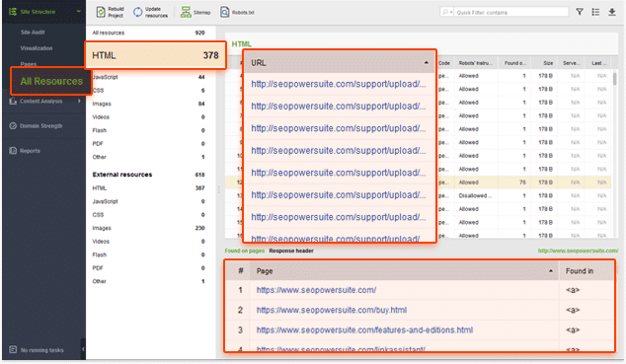Open the column list view icon
626x364 pixels.
[595, 12]
